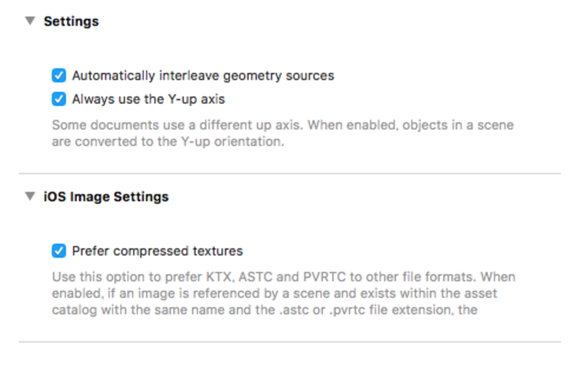Click the "Prefer compressed textures" label text

point(157,251)
